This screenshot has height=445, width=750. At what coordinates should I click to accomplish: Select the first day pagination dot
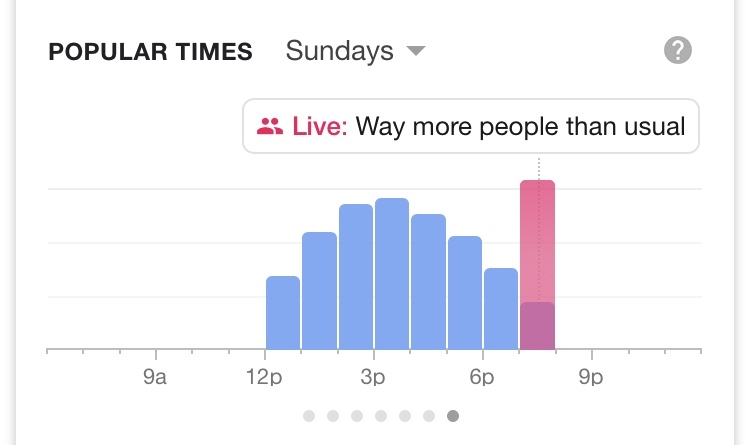[x=309, y=416]
